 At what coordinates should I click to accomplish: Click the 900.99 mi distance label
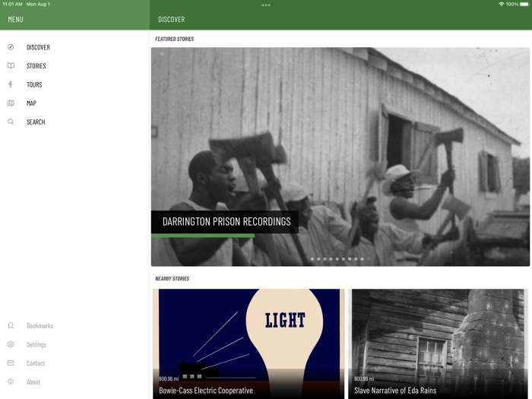(x=364, y=378)
